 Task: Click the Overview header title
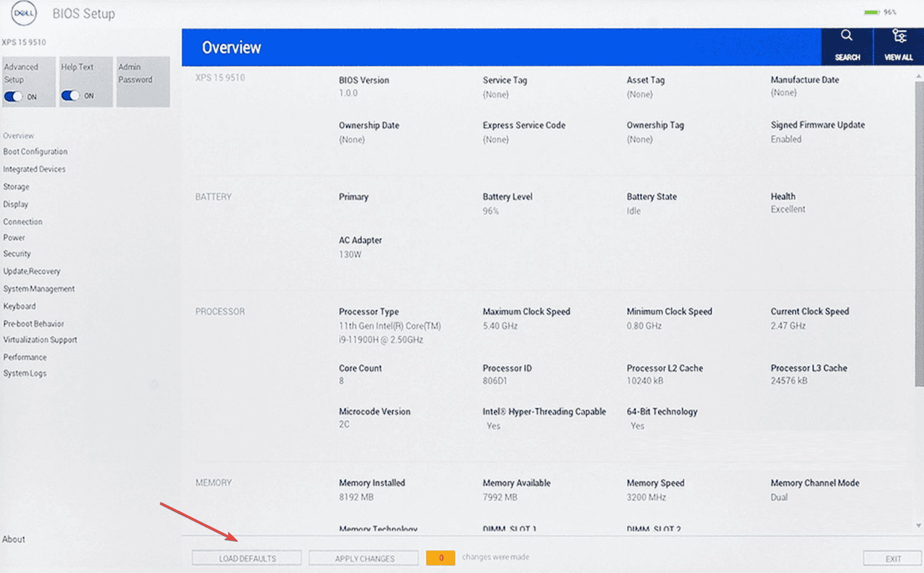[232, 48]
